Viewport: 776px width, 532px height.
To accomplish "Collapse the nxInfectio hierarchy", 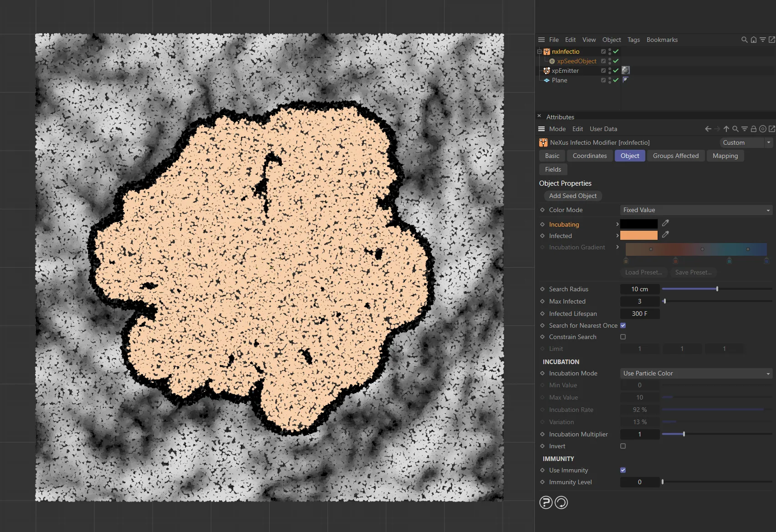I will (x=540, y=51).
